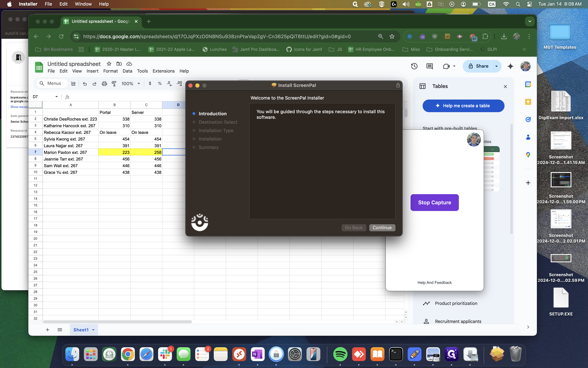Click the all sheets list icon

pos(60,330)
